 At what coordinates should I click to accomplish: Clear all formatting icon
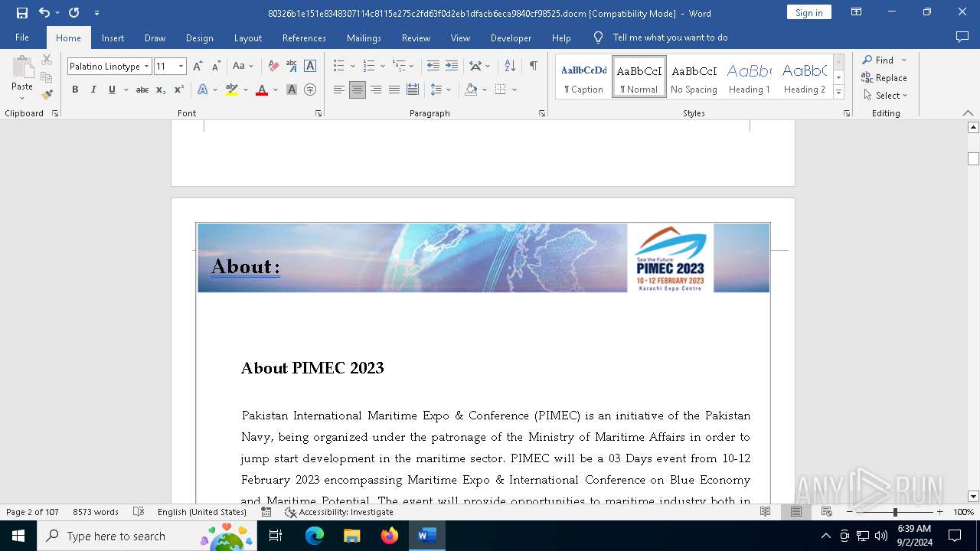273,67
